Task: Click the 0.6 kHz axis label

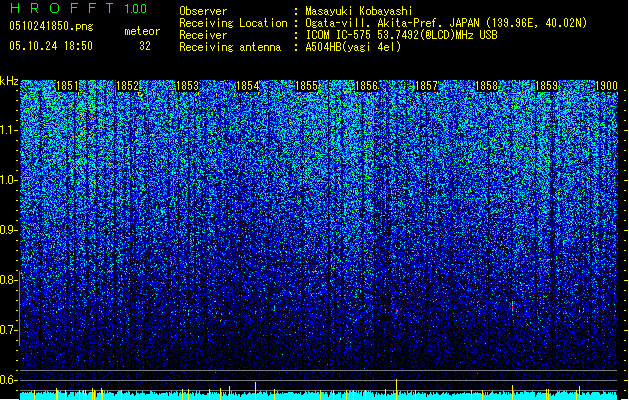Action: 9,380
